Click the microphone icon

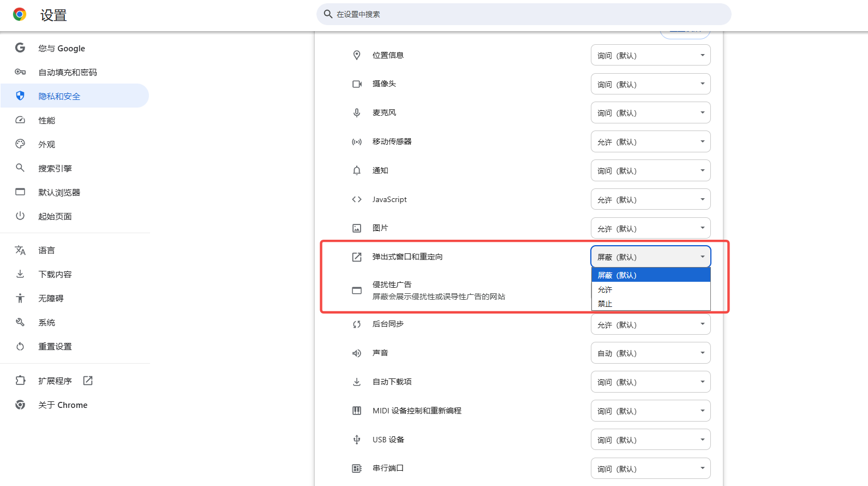pos(357,112)
